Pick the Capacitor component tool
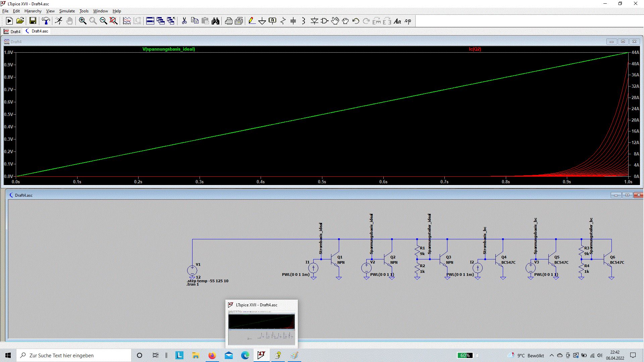 [x=293, y=21]
